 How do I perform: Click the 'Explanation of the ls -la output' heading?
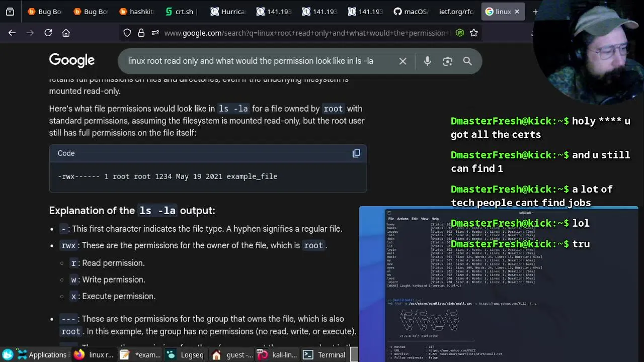pos(132,210)
